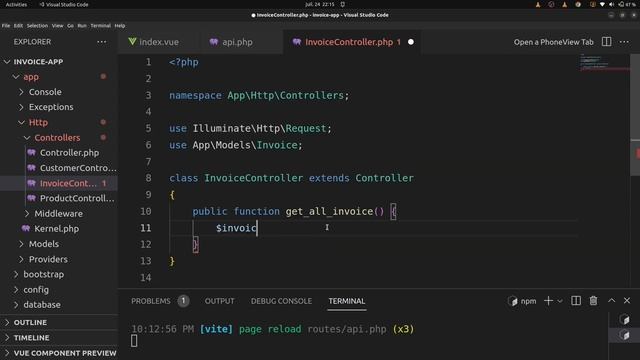Click the $invoic text on line 11

236,228
